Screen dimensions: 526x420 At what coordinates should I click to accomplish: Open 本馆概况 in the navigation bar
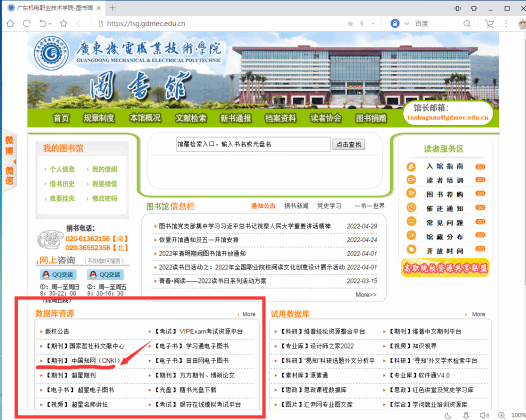pos(145,118)
